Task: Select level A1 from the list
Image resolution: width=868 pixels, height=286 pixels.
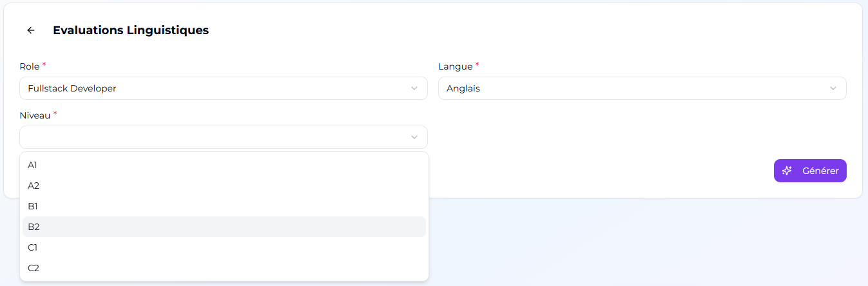Action: tap(224, 165)
